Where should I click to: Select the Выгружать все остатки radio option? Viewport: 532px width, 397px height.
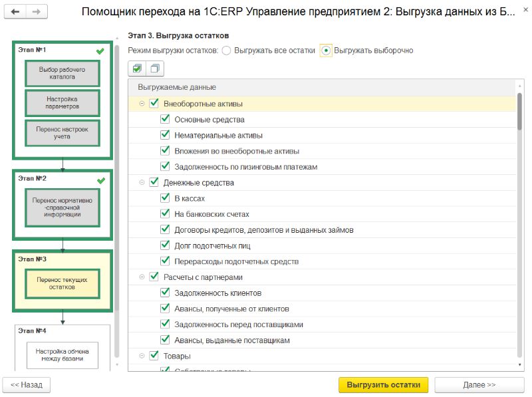[226, 51]
